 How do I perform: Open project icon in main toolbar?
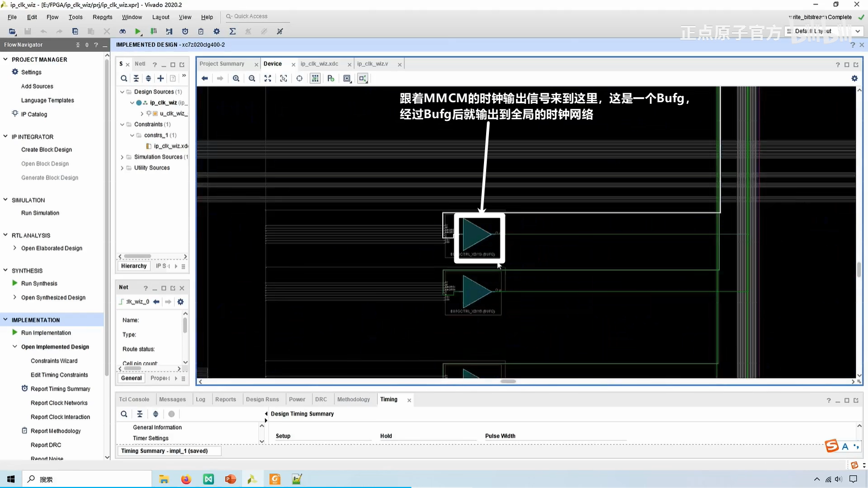point(12,31)
